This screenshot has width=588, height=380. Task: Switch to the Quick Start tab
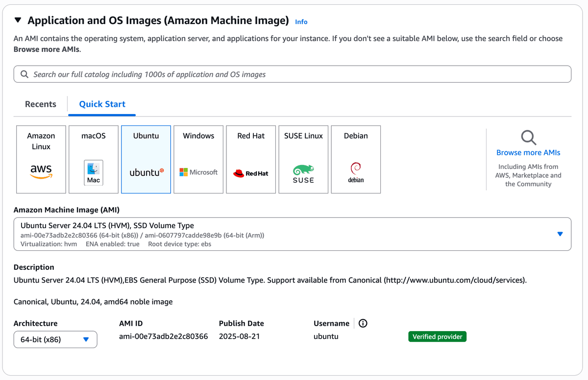[102, 104]
